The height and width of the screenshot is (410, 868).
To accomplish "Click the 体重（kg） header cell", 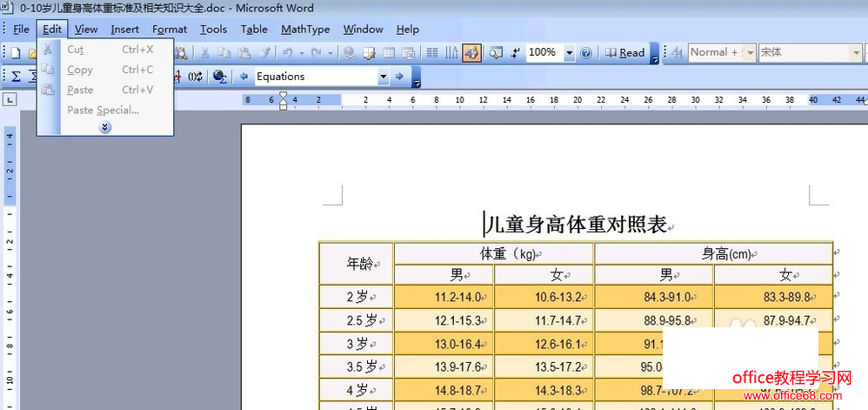I will [494, 254].
